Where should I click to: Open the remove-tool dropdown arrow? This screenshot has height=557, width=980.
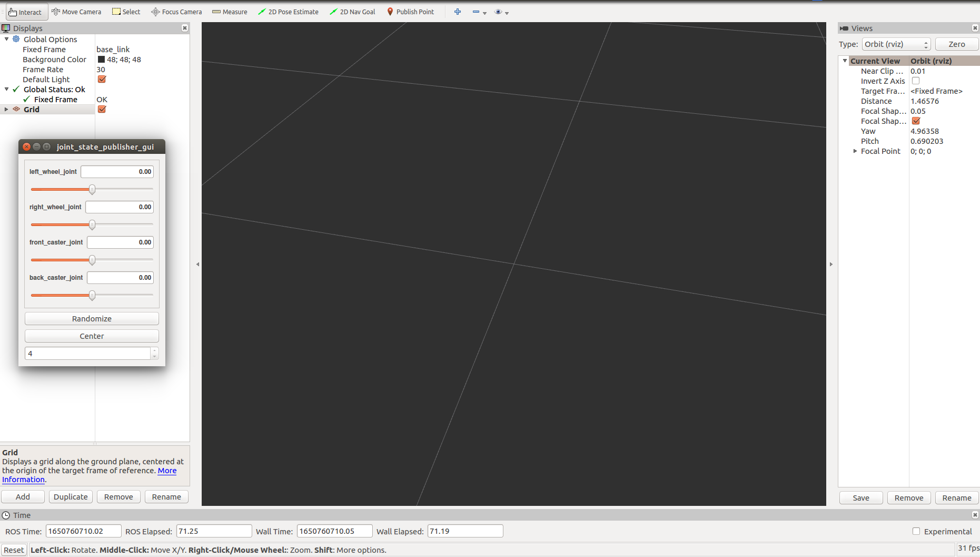484,13
